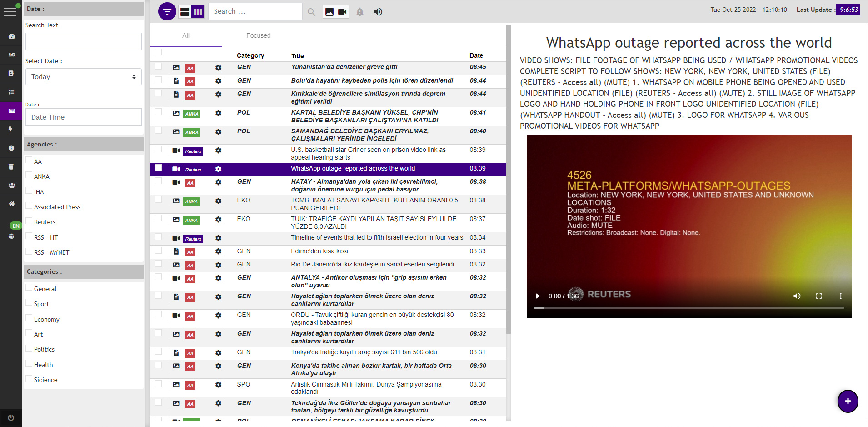
Task: Sort by the Category column header
Action: [250, 55]
